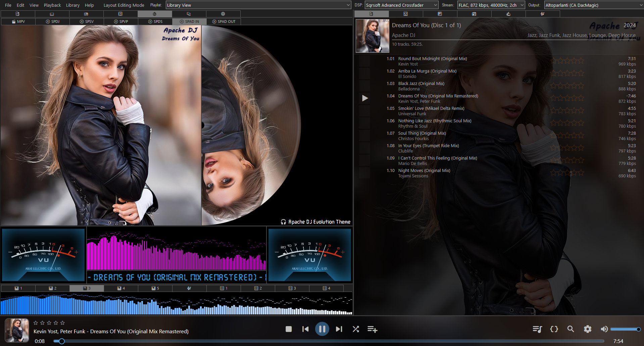Stop playback with the stop button
The height and width of the screenshot is (346, 644).
289,329
